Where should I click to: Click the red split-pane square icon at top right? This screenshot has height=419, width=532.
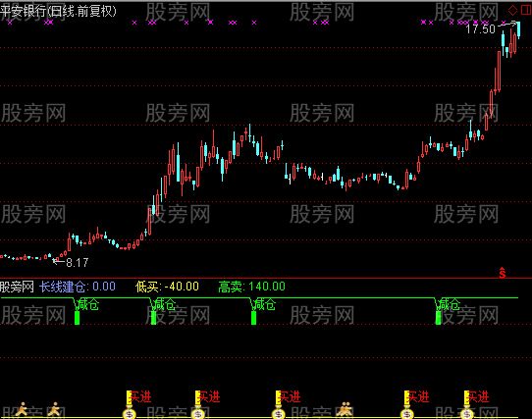526,10
